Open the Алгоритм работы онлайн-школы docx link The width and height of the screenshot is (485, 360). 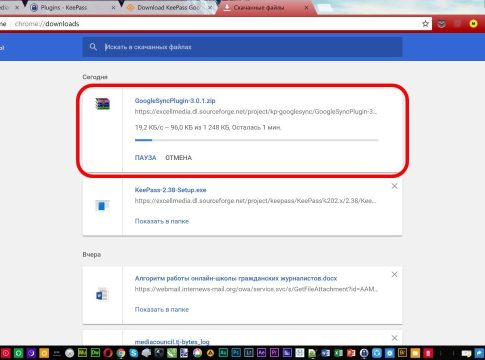[x=236, y=278]
